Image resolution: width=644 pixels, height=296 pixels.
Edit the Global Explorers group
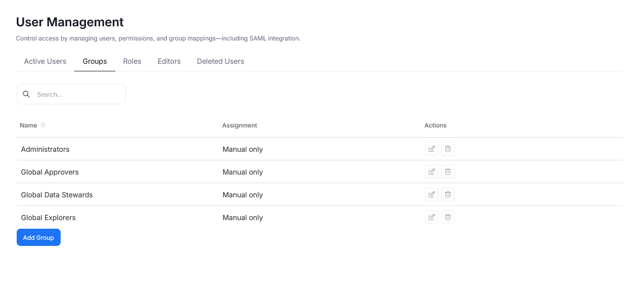point(431,217)
